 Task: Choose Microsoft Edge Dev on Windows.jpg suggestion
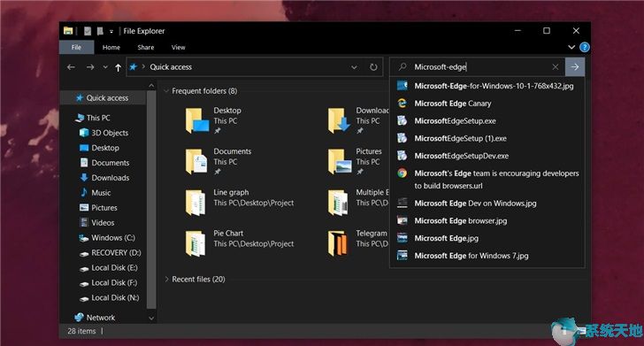pyautogui.click(x=487, y=204)
